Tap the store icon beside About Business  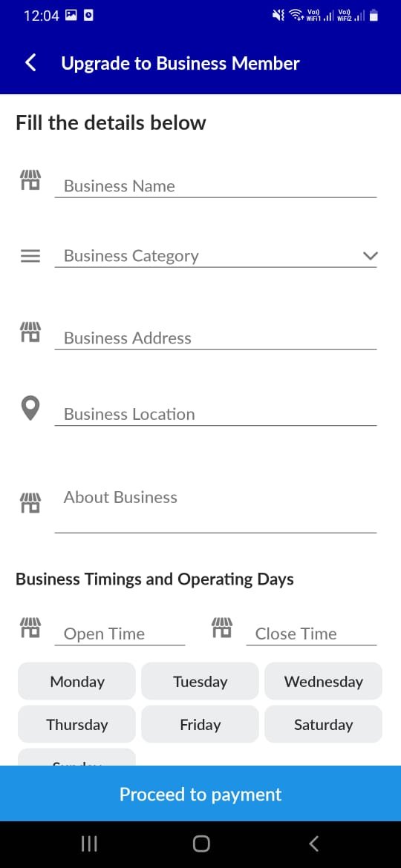(x=30, y=503)
